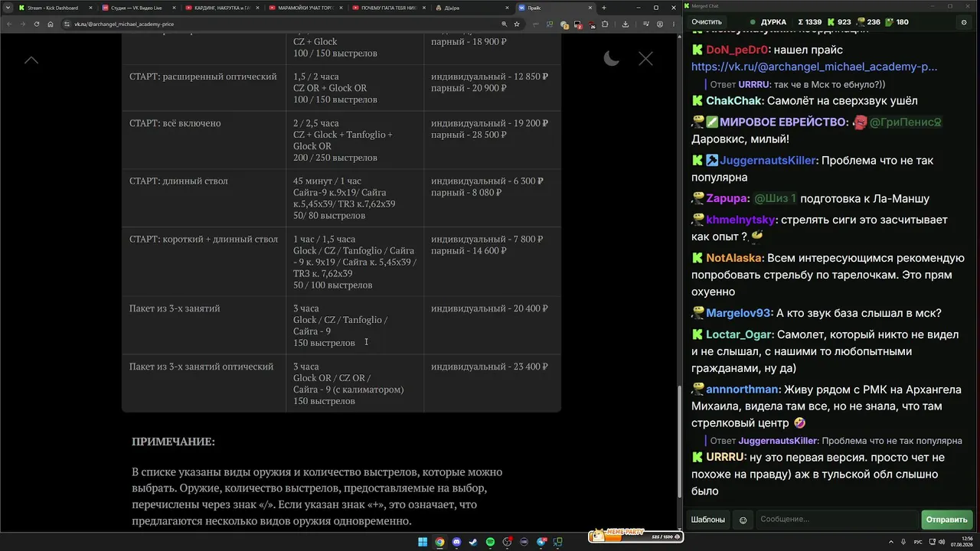Screen dimensions: 980x551
Task: Click username JuggernautsKiller in chat
Action: coord(769,161)
